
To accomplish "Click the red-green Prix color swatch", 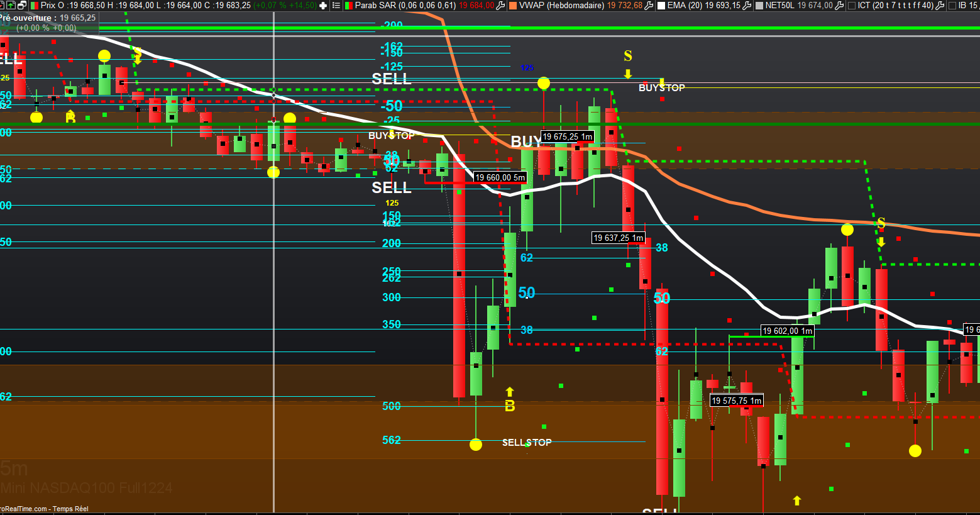I will click(33, 5).
